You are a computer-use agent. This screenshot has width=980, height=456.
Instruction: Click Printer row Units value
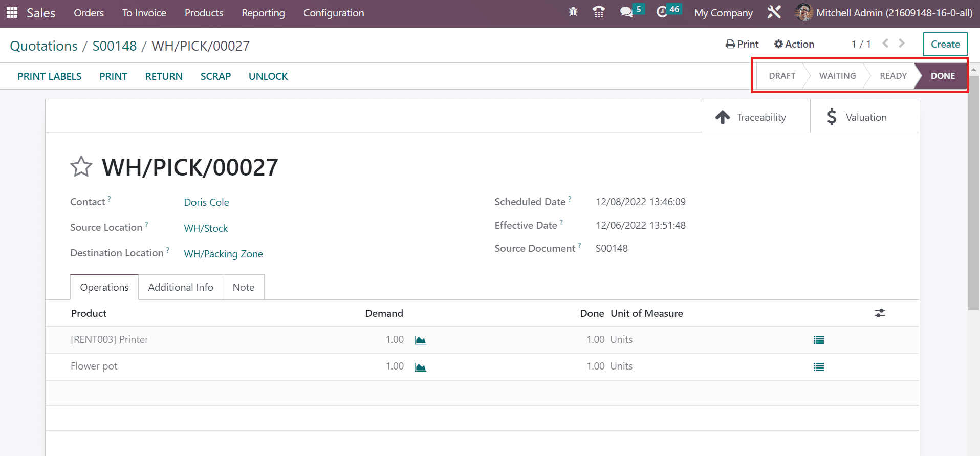(x=621, y=339)
